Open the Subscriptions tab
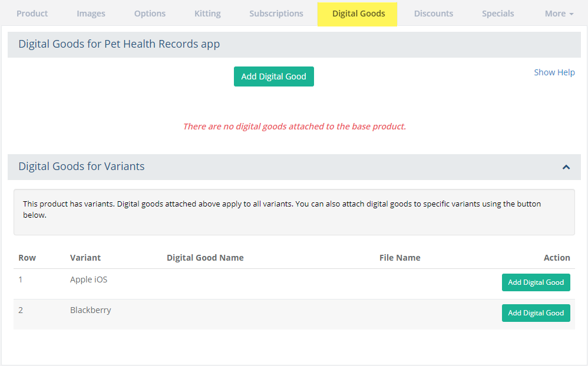 [x=276, y=14]
